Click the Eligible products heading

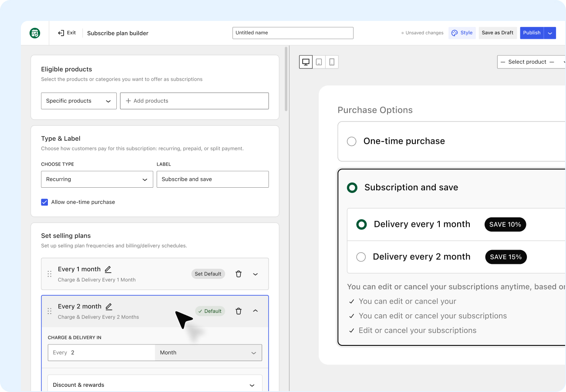point(67,69)
